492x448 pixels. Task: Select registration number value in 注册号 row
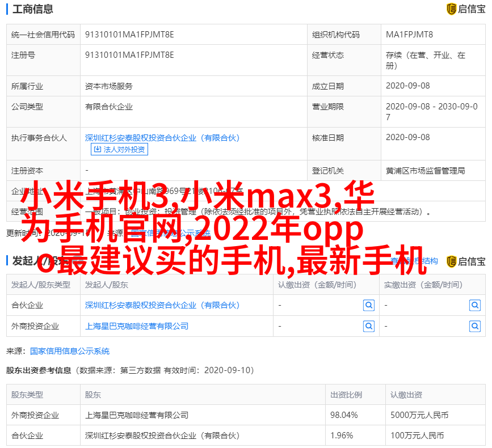pos(129,55)
